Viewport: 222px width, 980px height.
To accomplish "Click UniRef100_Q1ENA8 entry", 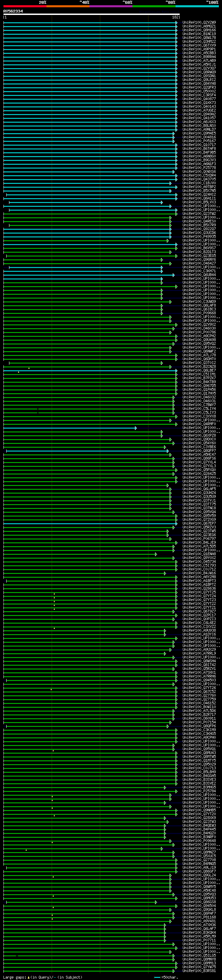I will [199, 554].
